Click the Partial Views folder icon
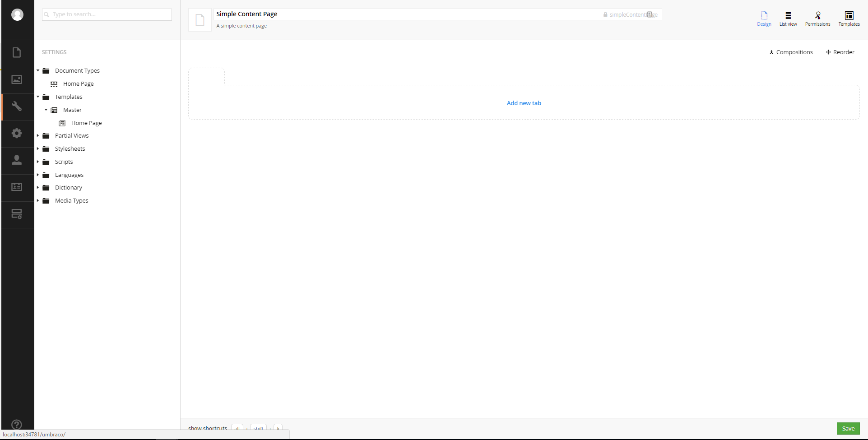Viewport: 868px width, 440px height. (x=46, y=136)
